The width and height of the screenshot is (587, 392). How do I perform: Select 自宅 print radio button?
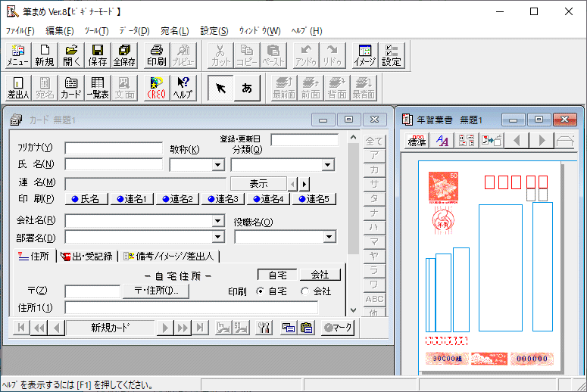(x=260, y=291)
